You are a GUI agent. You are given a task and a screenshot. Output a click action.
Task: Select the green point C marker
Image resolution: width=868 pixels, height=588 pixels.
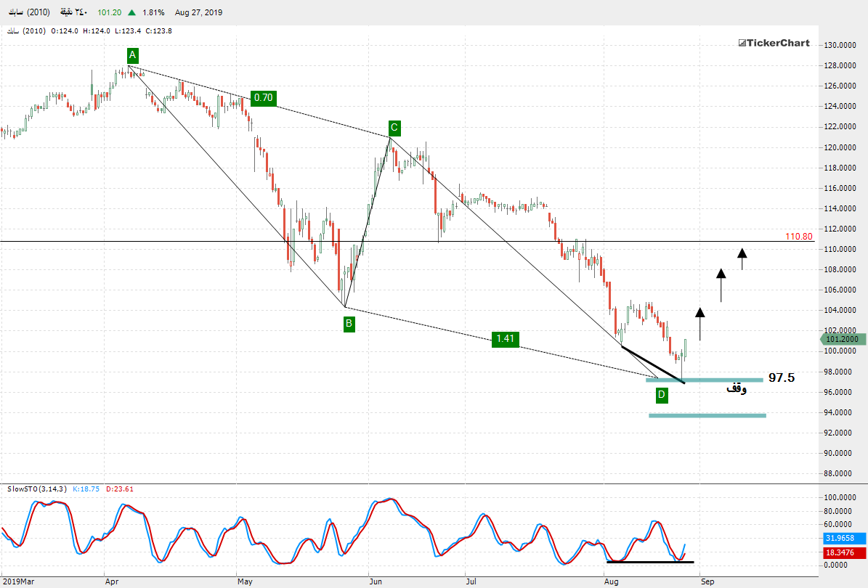[x=393, y=128]
